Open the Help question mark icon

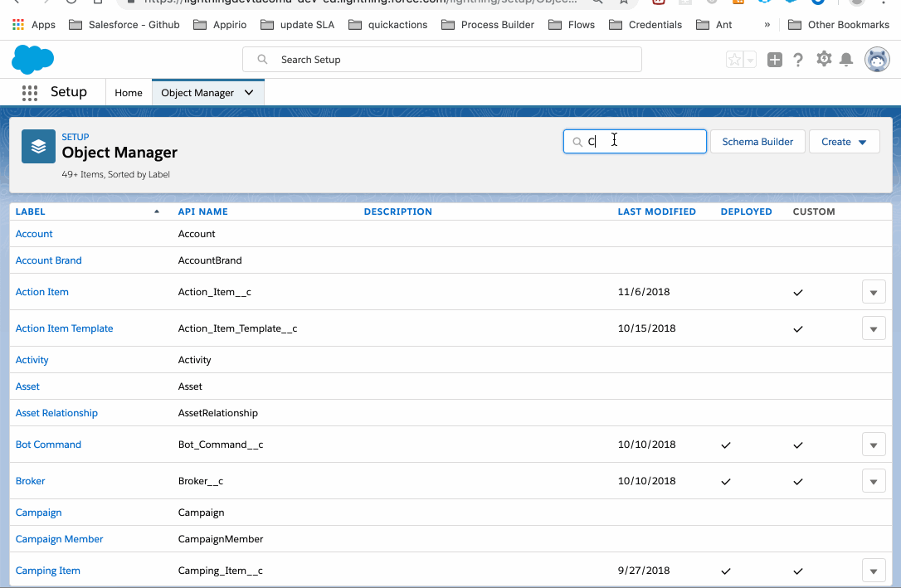point(798,60)
